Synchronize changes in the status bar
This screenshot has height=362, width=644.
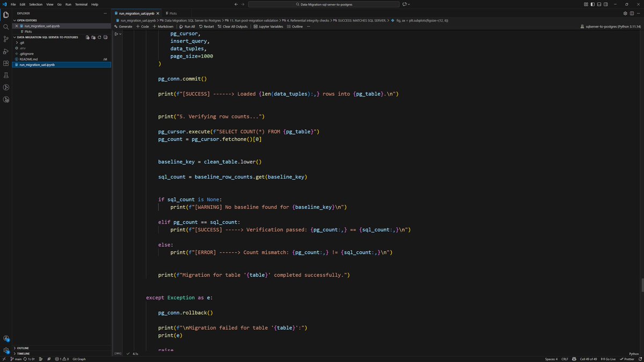click(30, 359)
